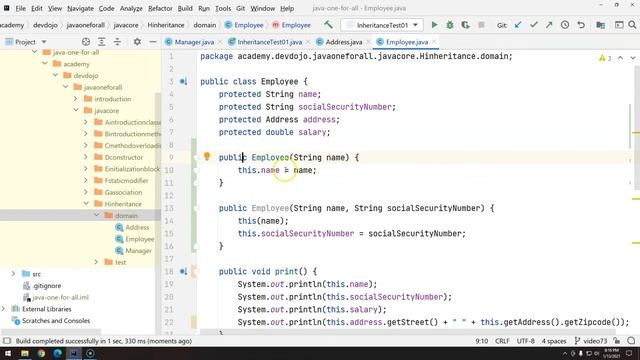Open Git branch video73 widget
Image resolution: width=640 pixels, height=360 pixels.
tap(591, 341)
